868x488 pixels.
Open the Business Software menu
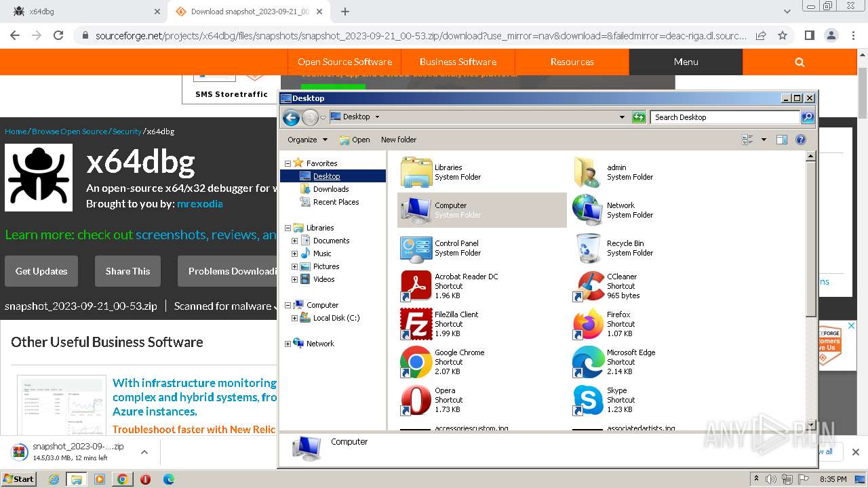click(x=458, y=62)
